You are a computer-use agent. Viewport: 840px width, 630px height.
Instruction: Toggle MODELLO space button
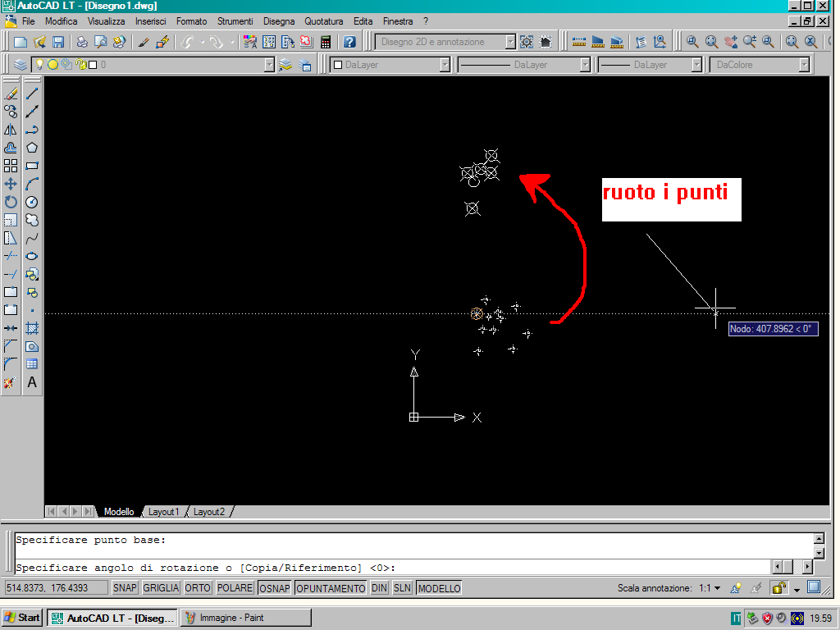440,588
